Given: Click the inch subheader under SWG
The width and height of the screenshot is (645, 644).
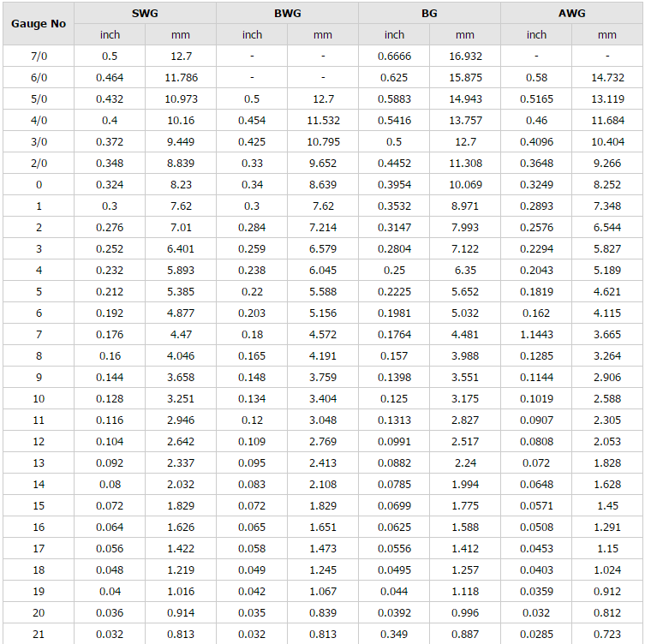Looking at the screenshot, I should 110,35.
